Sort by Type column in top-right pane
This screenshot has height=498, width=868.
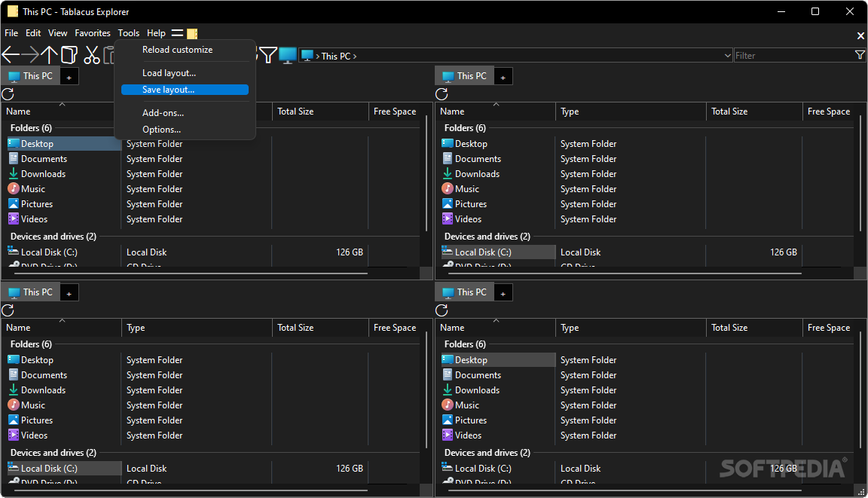(x=631, y=112)
